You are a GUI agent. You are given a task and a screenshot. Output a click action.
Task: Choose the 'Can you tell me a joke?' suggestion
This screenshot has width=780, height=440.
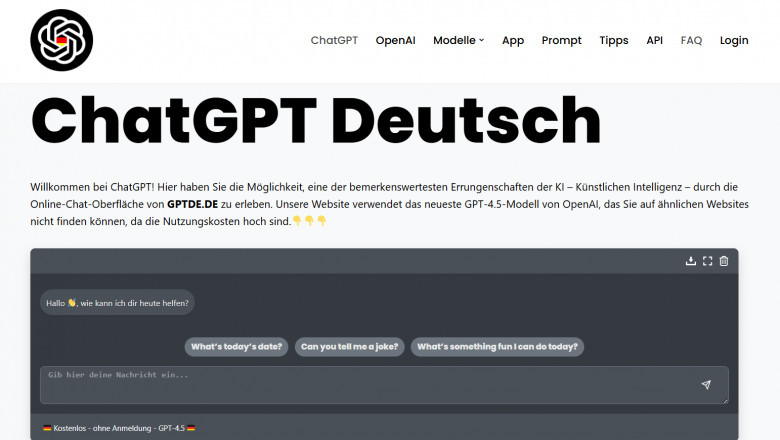click(x=350, y=347)
